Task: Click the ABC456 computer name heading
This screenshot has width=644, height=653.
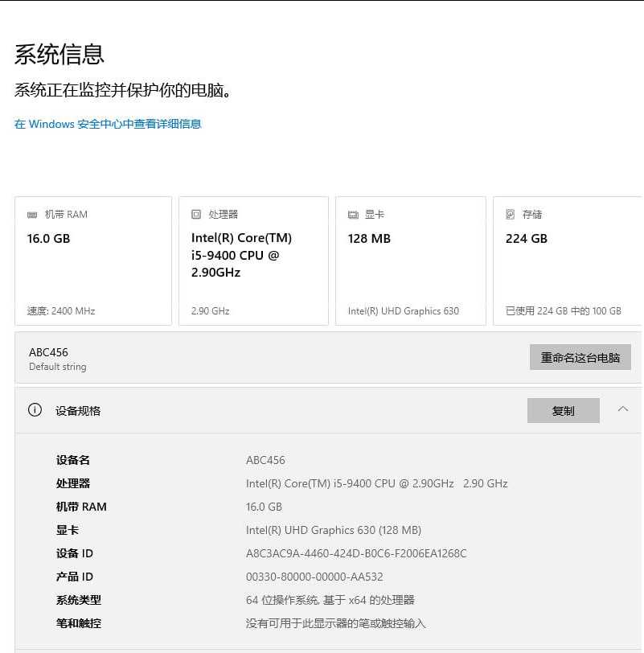Action: tap(48, 352)
